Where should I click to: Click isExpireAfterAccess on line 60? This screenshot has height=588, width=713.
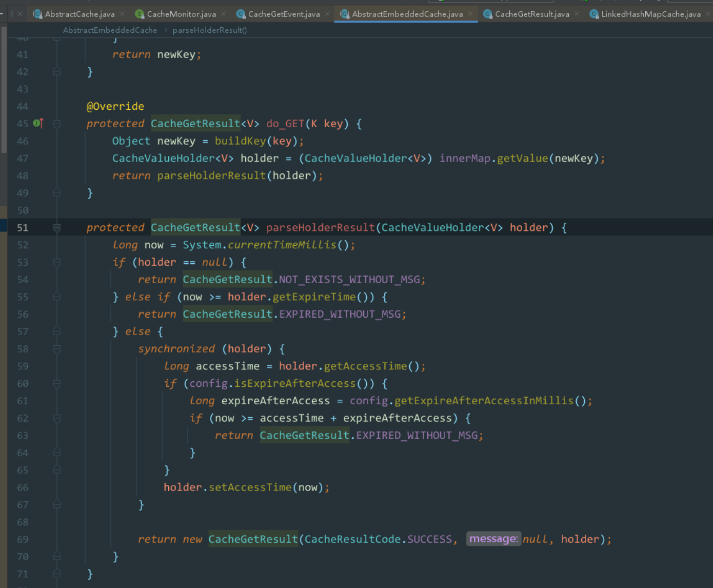pyautogui.click(x=295, y=383)
